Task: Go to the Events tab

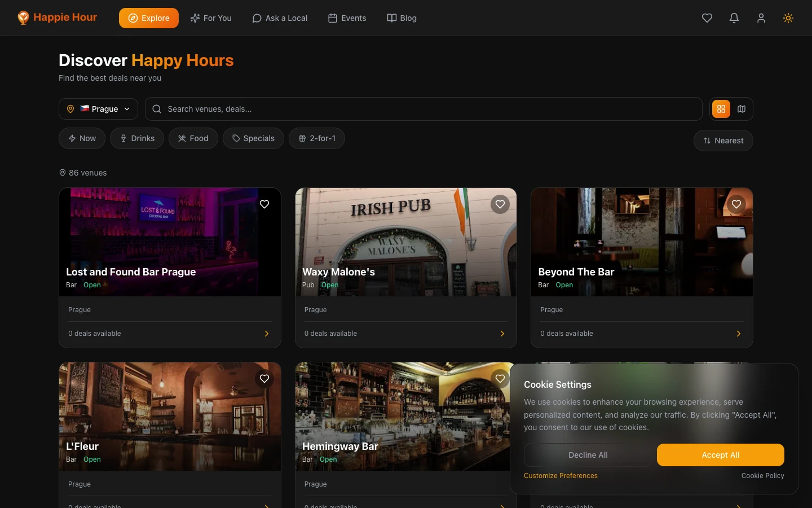Action: [x=347, y=18]
